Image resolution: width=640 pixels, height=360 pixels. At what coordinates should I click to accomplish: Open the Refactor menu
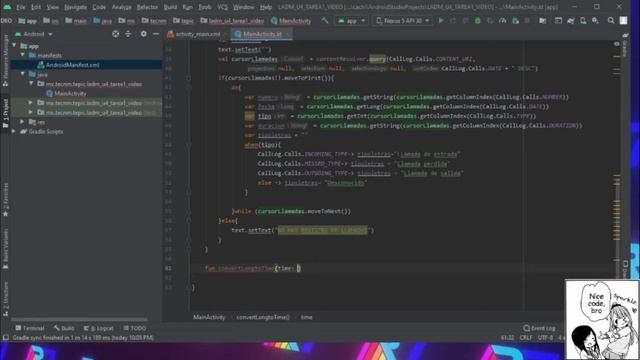(147, 7)
